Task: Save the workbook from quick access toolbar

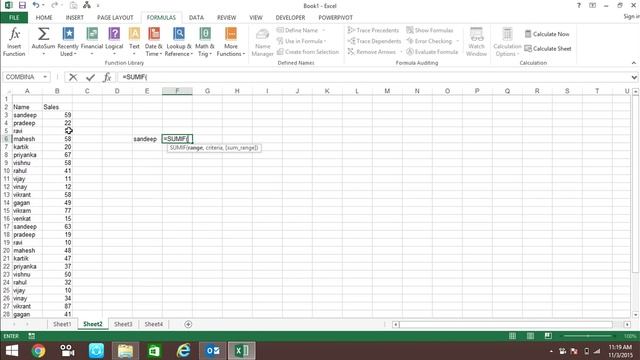Action: click(x=22, y=5)
